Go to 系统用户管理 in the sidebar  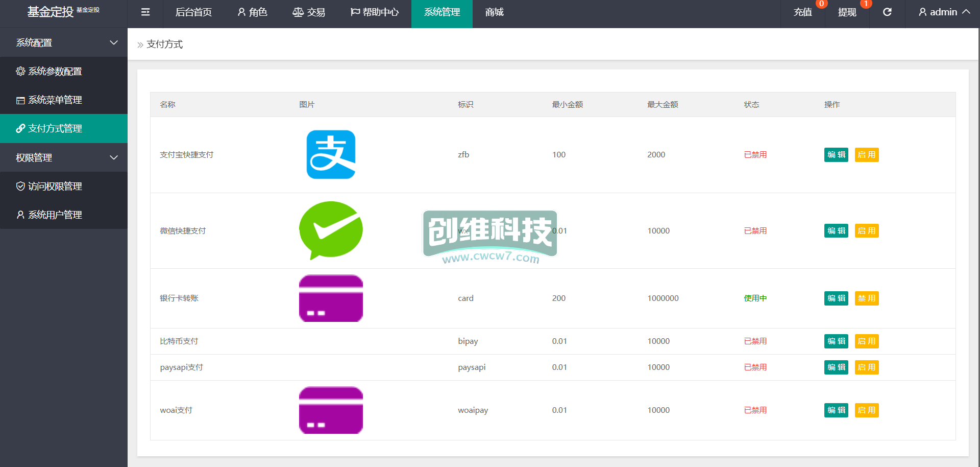click(x=55, y=215)
